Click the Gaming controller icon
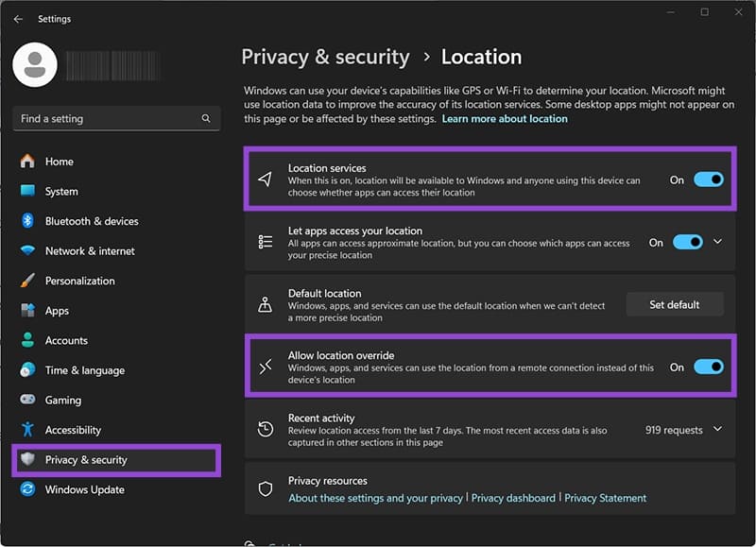756x547 pixels. pyautogui.click(x=27, y=400)
